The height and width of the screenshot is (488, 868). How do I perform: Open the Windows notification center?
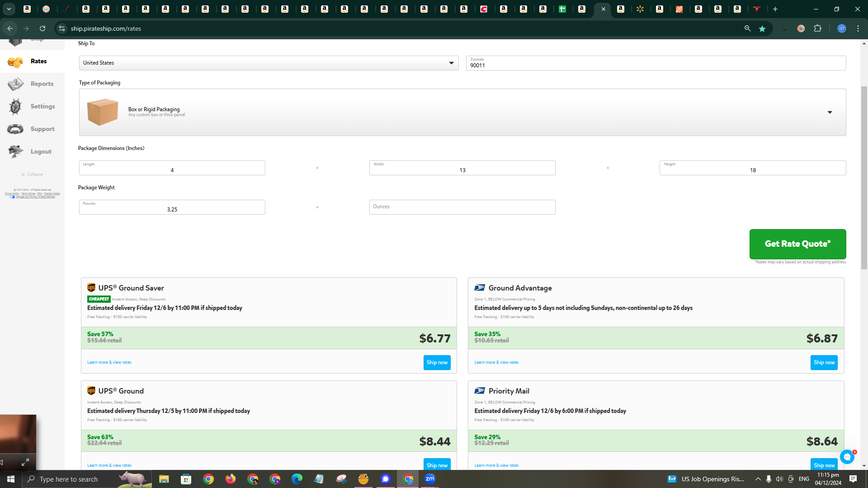(853, 479)
